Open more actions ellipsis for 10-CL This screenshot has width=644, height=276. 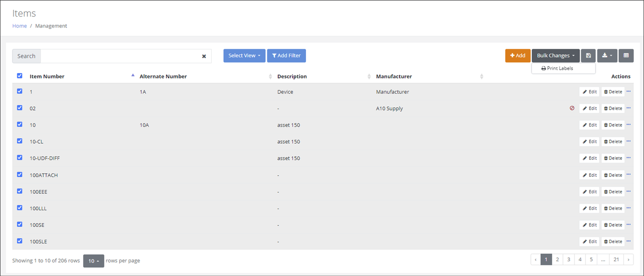628,141
